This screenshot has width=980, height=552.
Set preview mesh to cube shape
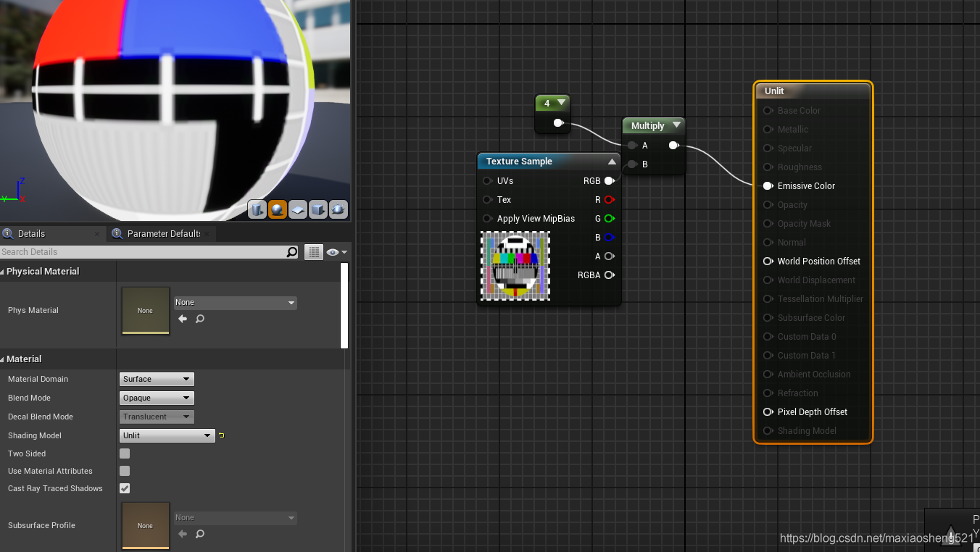point(318,210)
